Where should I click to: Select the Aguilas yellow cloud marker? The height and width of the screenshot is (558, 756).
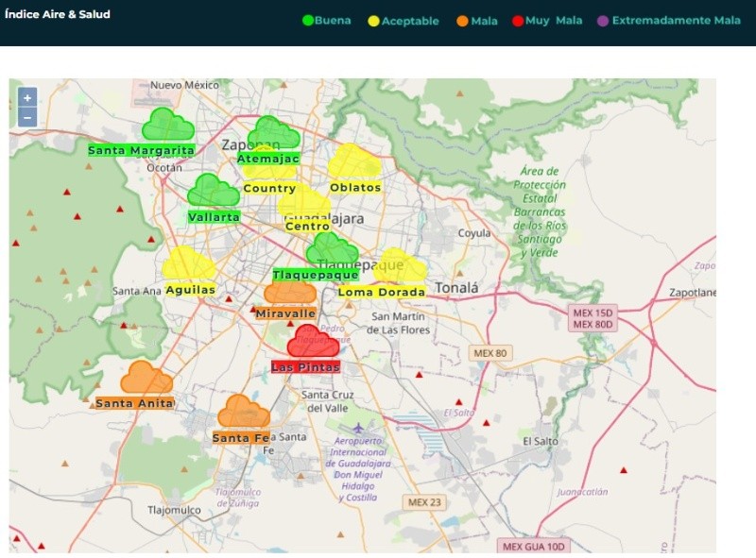click(188, 264)
